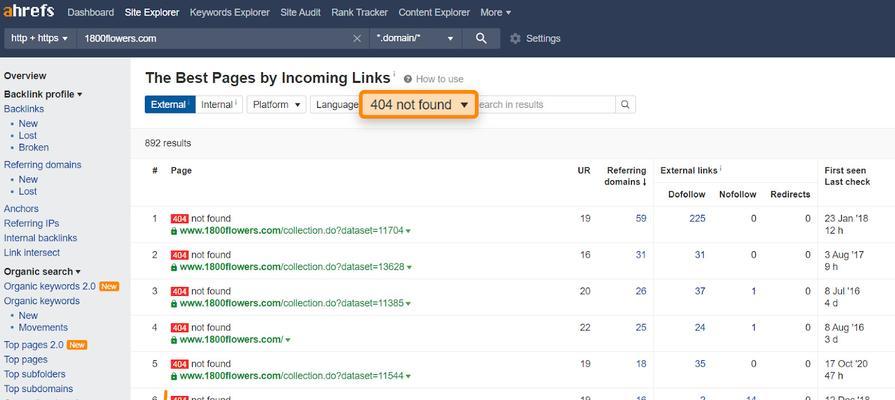Select the External links toggle

point(170,104)
